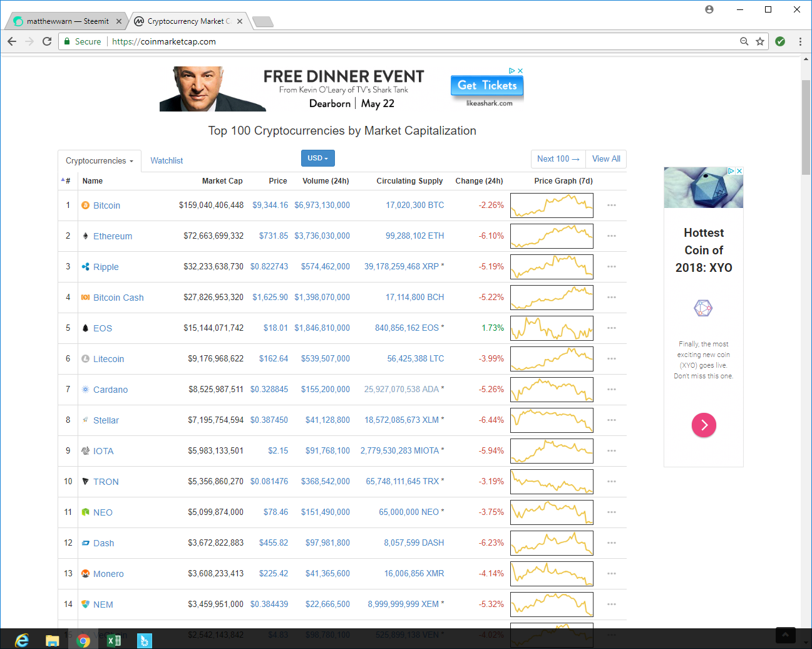Sort by the Market Cap column header
Screen dimensions: 812x649
(222, 181)
